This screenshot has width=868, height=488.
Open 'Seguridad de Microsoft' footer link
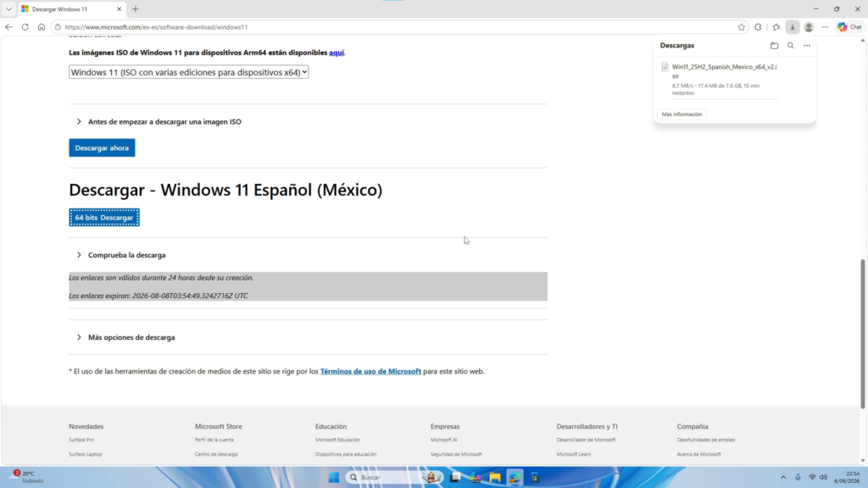(x=456, y=454)
